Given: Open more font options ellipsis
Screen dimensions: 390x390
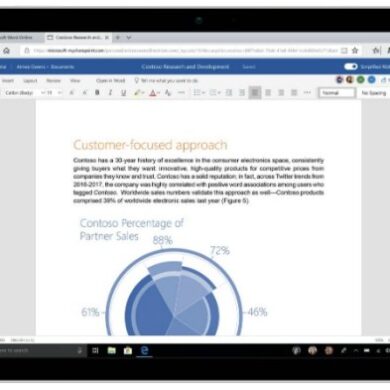Looking at the screenshot, I should point(181,93).
